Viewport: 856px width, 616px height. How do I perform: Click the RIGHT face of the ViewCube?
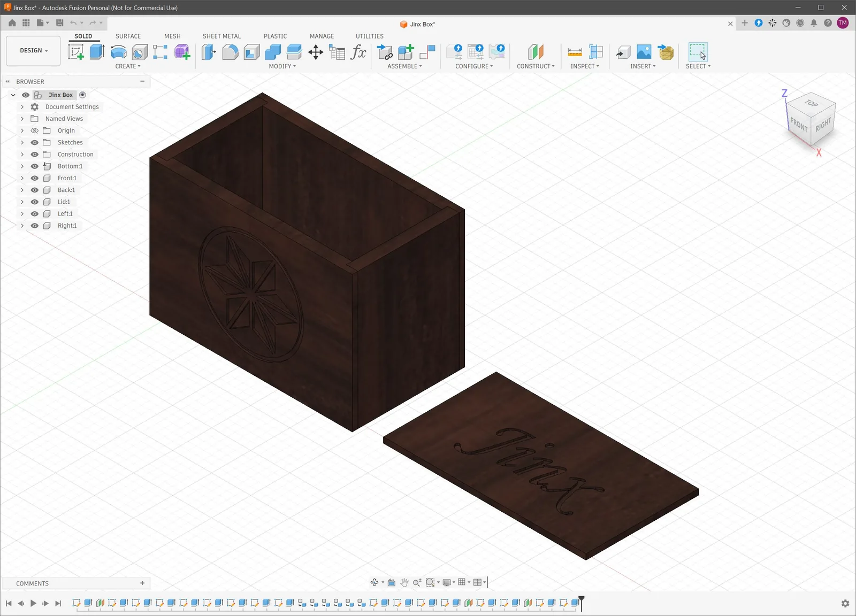[823, 125]
